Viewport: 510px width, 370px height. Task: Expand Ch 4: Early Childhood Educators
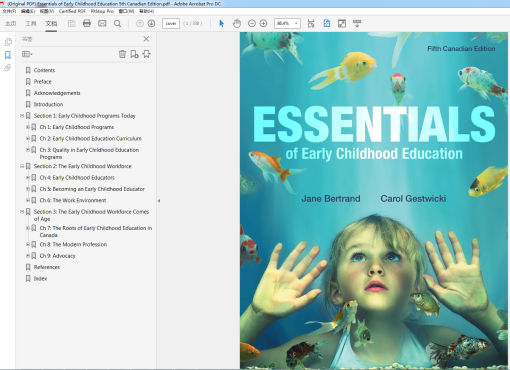[28, 178]
